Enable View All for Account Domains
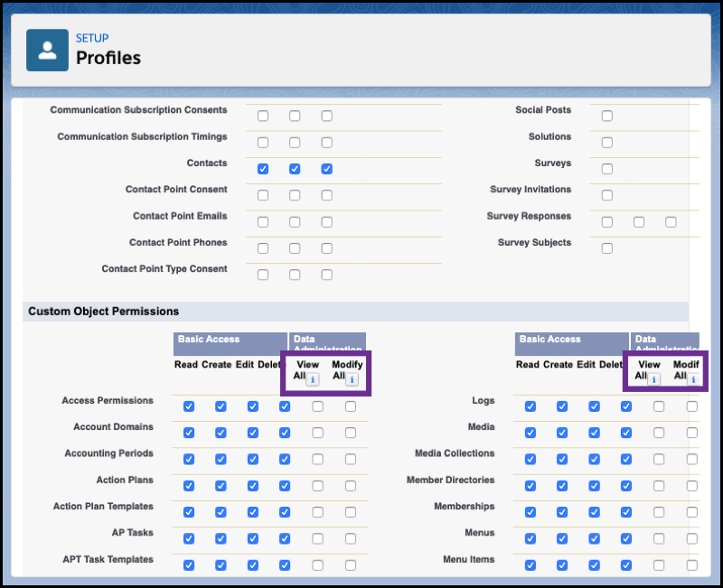The height and width of the screenshot is (588, 723). 317,433
